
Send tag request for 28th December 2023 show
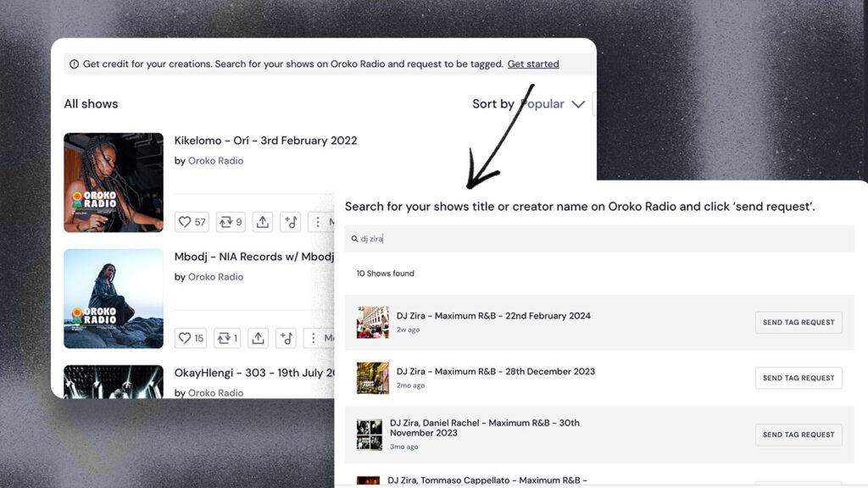point(798,379)
